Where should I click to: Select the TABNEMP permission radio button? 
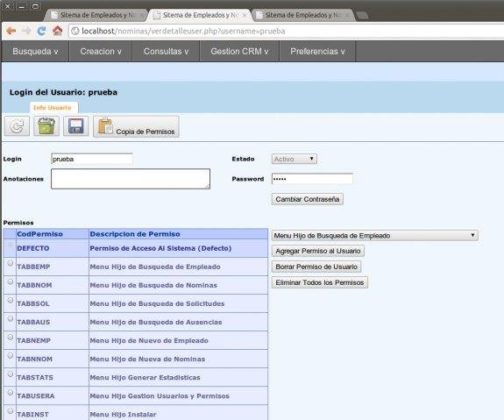[11, 337]
